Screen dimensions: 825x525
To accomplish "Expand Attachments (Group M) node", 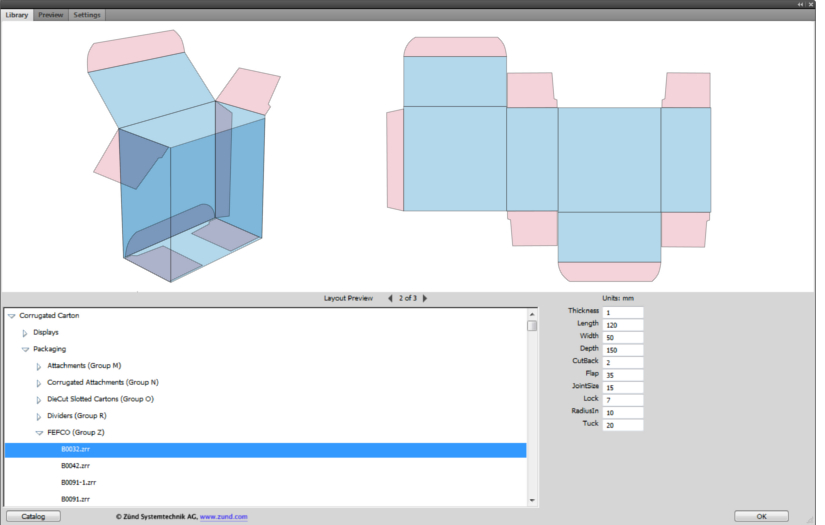I will (x=38, y=366).
